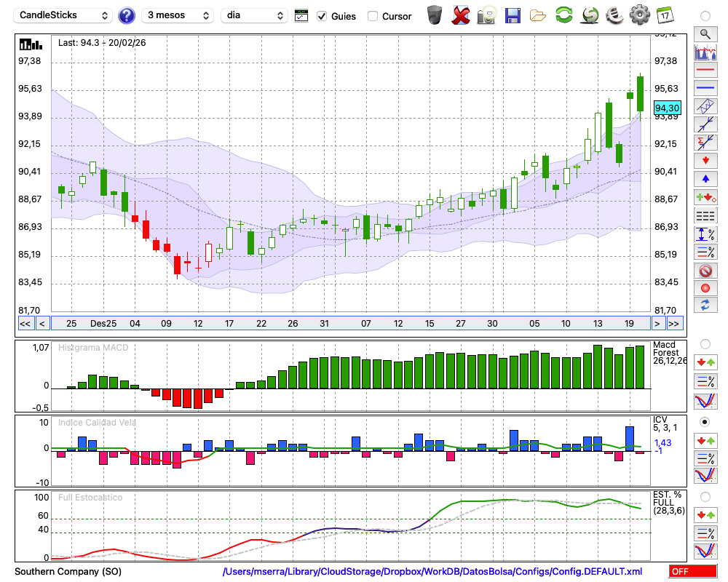728x582 pixels.
Task: Click the red X delete icon
Action: 461,15
